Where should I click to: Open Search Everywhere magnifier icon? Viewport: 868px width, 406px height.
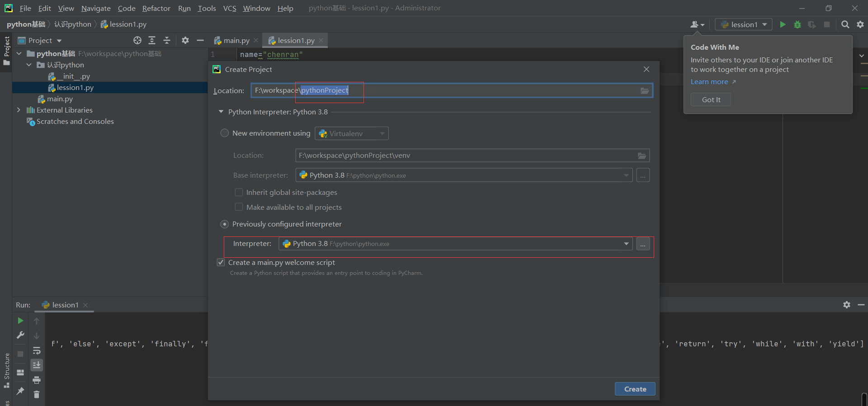point(845,24)
